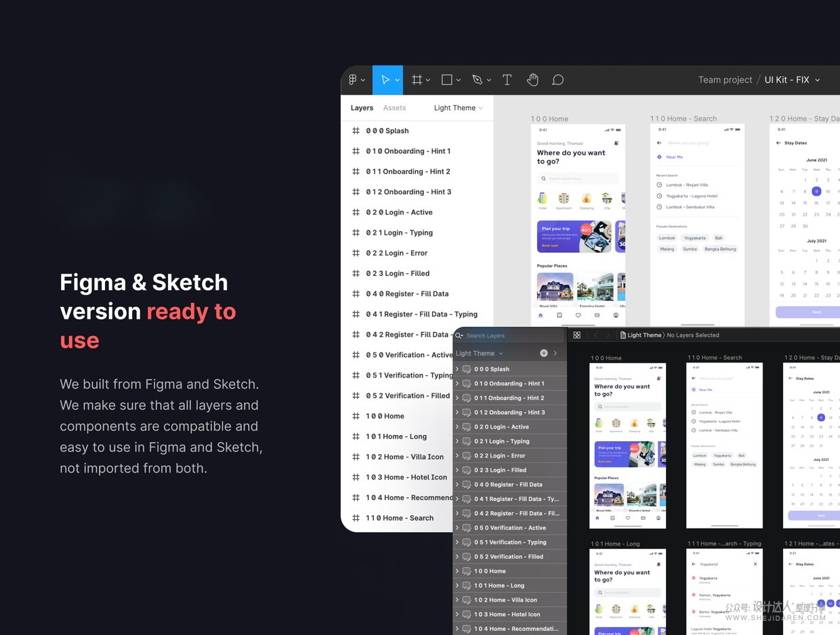Open the Move tool options arrow in Figma

pyautogui.click(x=397, y=81)
